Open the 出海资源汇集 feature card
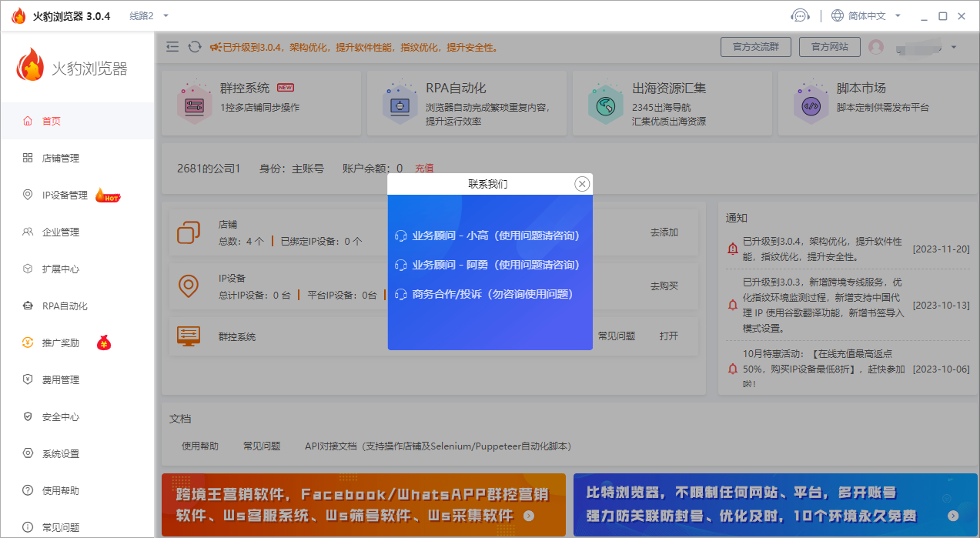Image resolution: width=980 pixels, height=538 pixels. [x=672, y=103]
